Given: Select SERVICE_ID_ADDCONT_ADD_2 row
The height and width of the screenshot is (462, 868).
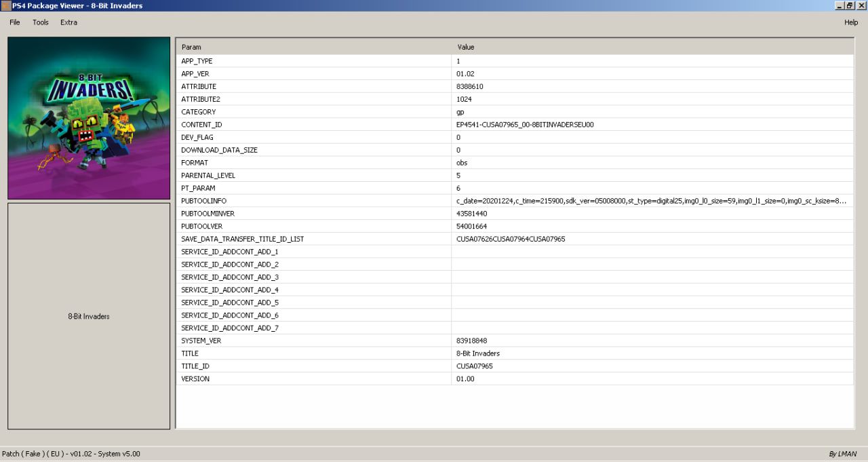Looking at the screenshot, I should pos(515,265).
